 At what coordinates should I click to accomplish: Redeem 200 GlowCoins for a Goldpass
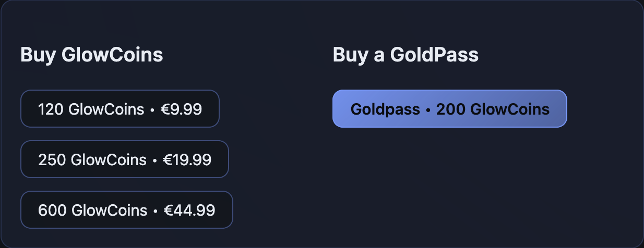(x=449, y=109)
